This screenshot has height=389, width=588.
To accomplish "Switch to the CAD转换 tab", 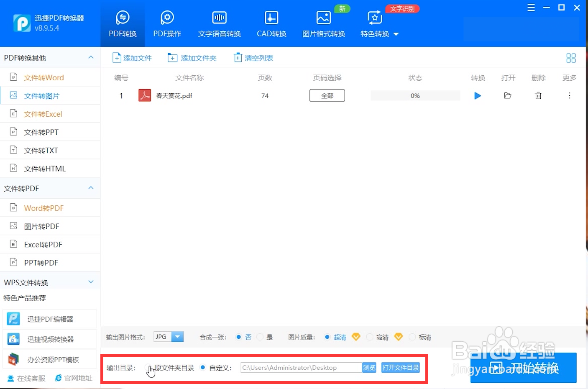I will tap(271, 23).
